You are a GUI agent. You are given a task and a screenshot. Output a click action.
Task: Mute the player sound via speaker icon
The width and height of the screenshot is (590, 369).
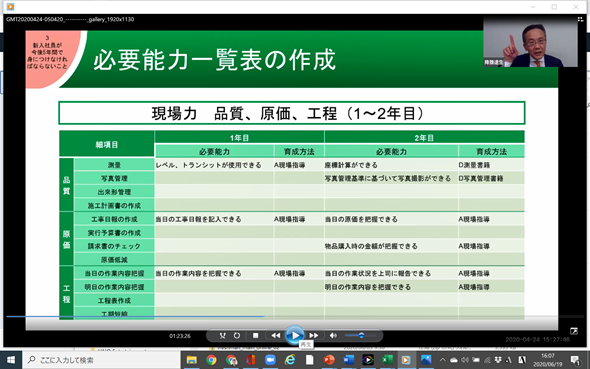333,336
